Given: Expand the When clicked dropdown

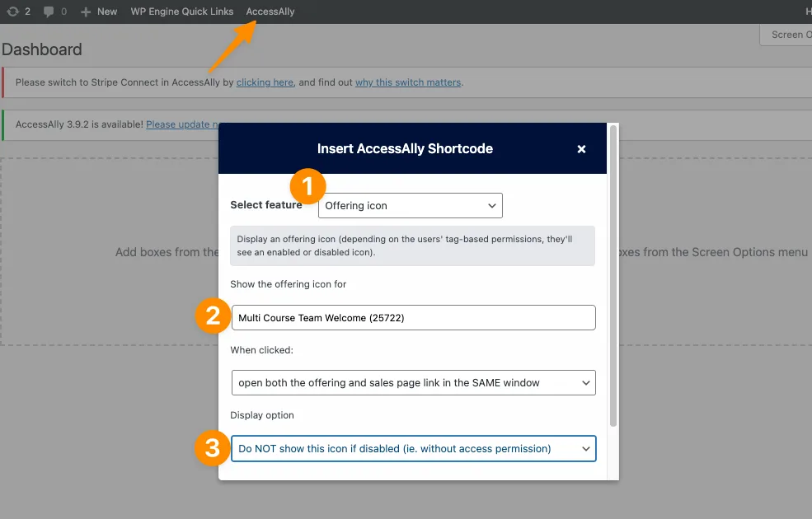Looking at the screenshot, I should pos(413,383).
